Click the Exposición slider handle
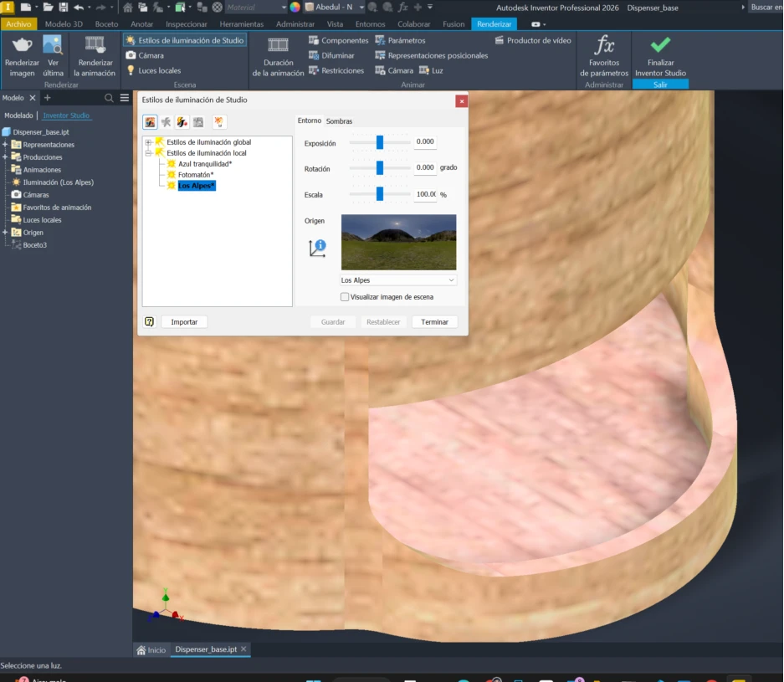Image resolution: width=784 pixels, height=682 pixels. pyautogui.click(x=380, y=142)
